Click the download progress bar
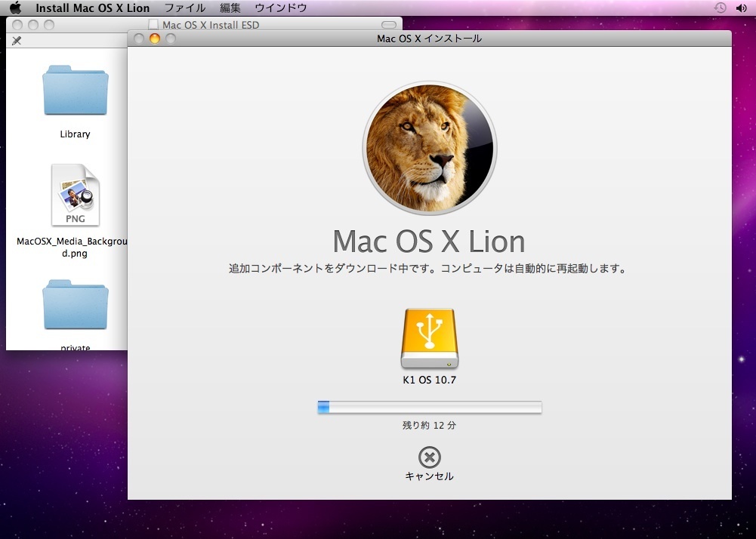The height and width of the screenshot is (539, 756). pyautogui.click(x=429, y=408)
